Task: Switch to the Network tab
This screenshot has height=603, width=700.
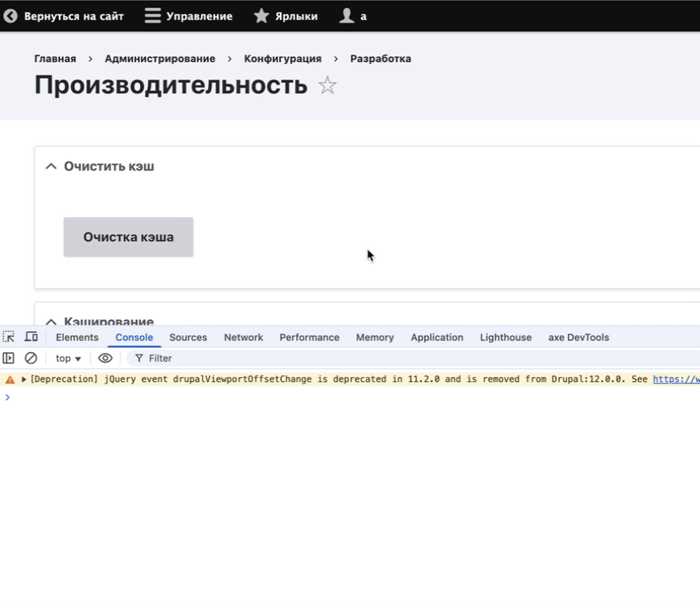Action: (243, 337)
